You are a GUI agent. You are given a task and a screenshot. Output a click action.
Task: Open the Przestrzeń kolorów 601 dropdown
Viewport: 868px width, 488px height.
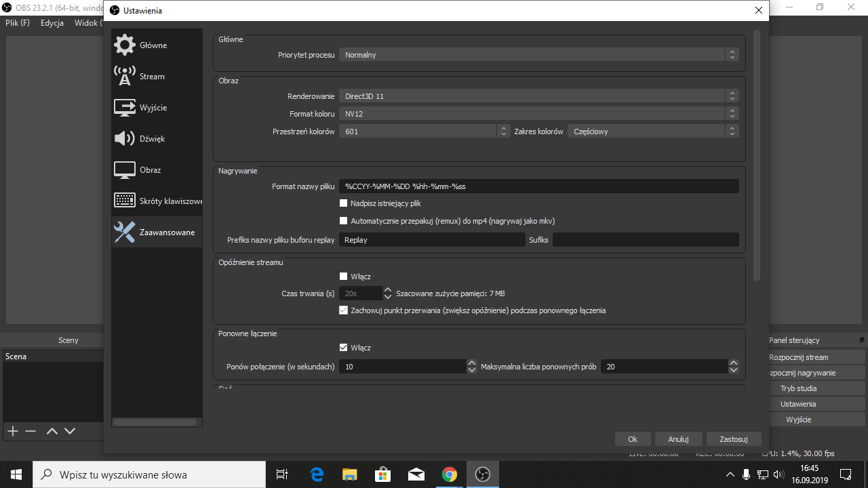point(425,131)
